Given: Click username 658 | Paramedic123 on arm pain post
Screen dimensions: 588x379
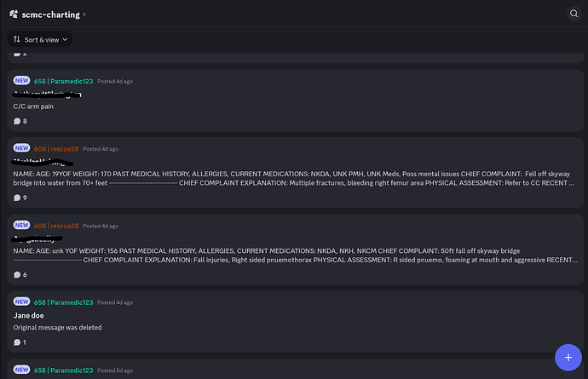Looking at the screenshot, I should point(63,81).
